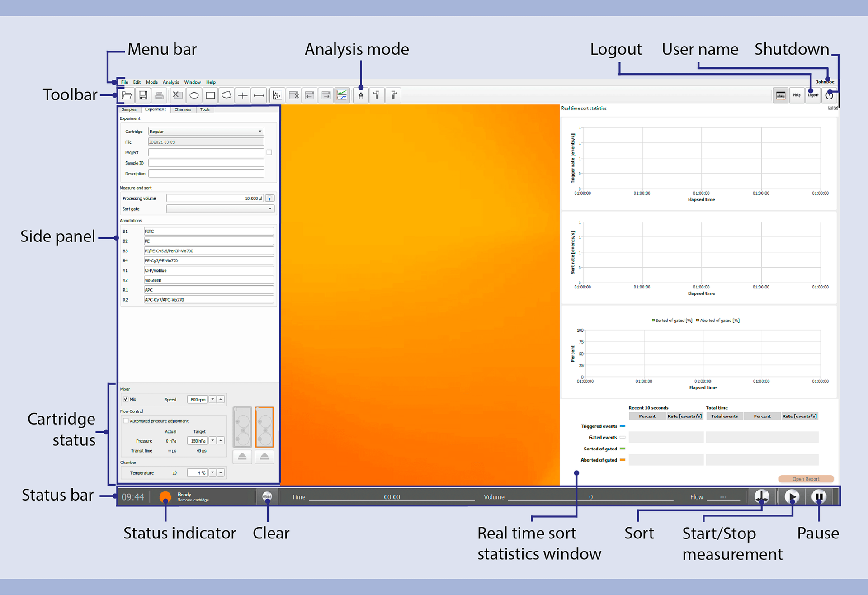Open the Analysis menu
Screen dimensions: 868x595
[x=171, y=82]
